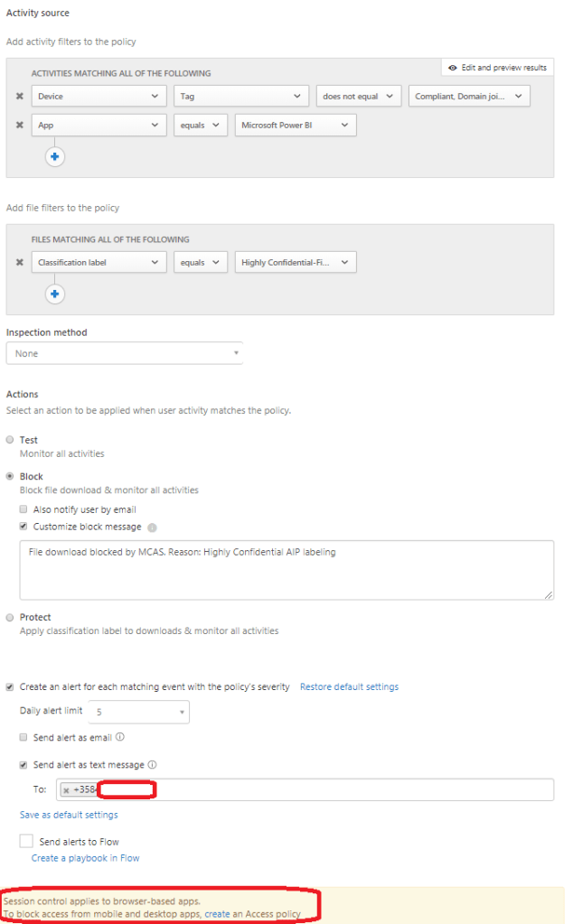Click Edit and preview results button
The height and width of the screenshot is (924, 573).
pyautogui.click(x=497, y=68)
